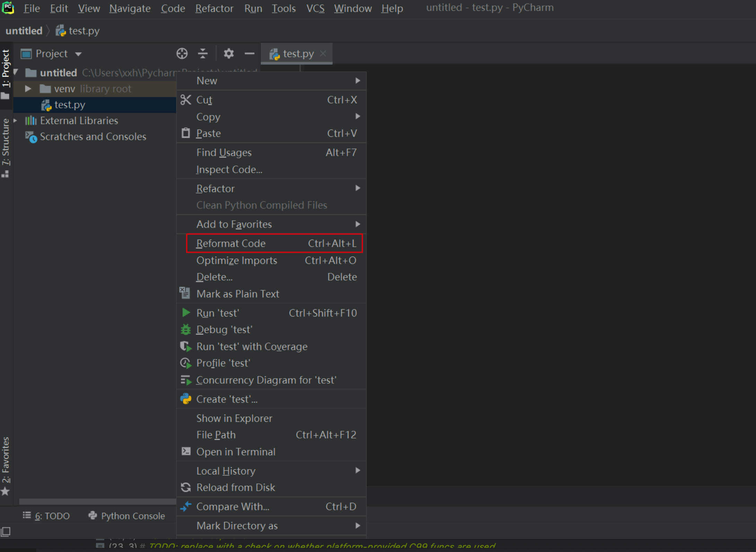Expand the External Libraries node
This screenshot has height=552, width=756.
click(x=15, y=121)
